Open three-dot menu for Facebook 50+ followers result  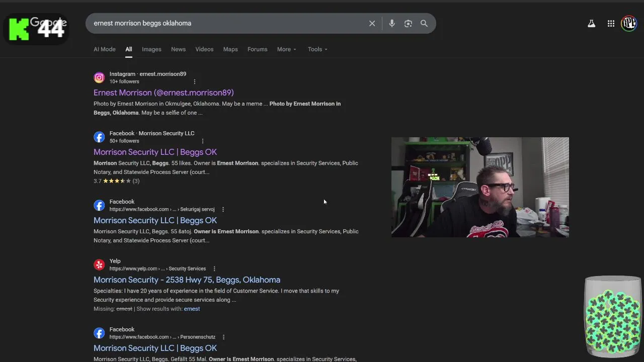203,141
